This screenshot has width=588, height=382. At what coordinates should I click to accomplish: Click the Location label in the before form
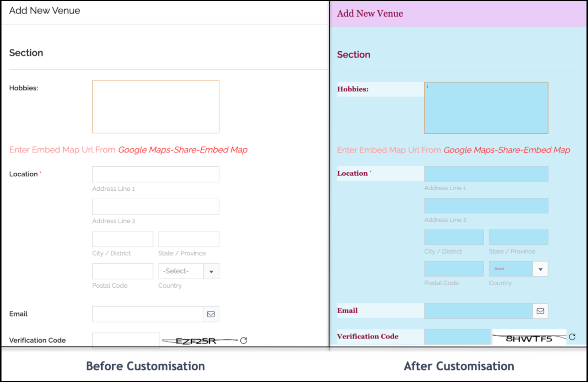[x=24, y=174]
